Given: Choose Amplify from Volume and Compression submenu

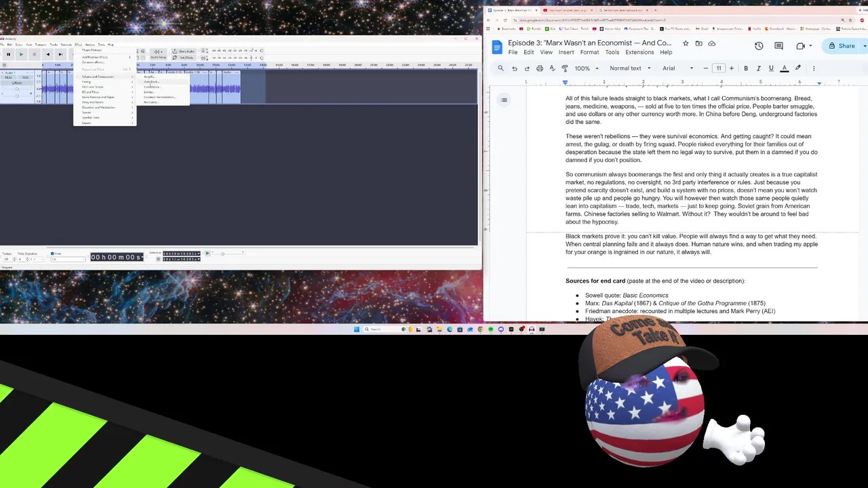Looking at the screenshot, I should coord(163,77).
